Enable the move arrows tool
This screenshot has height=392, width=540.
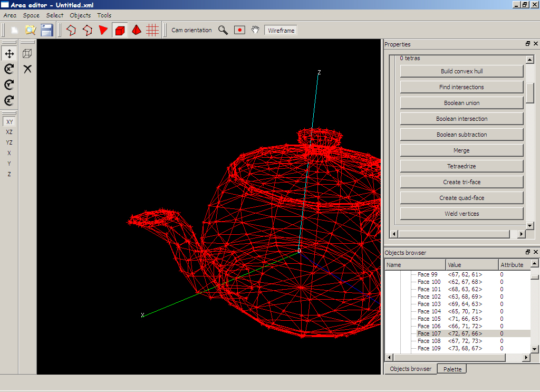9,53
